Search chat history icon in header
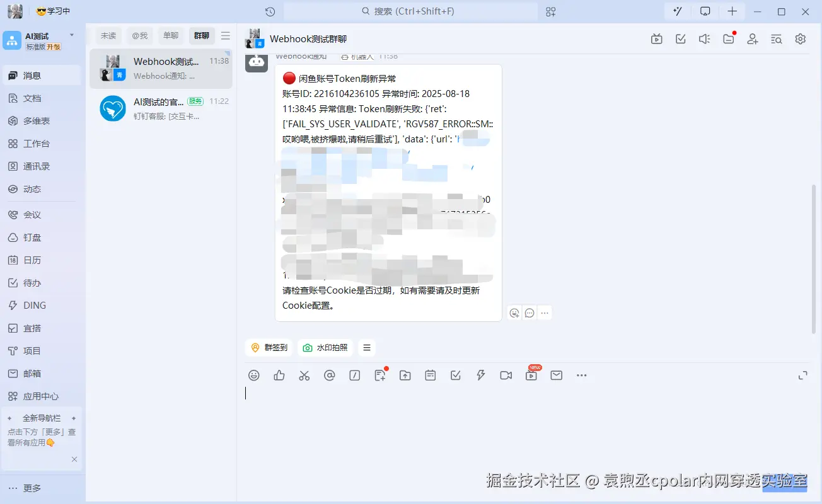The width and height of the screenshot is (822, 504). point(777,39)
